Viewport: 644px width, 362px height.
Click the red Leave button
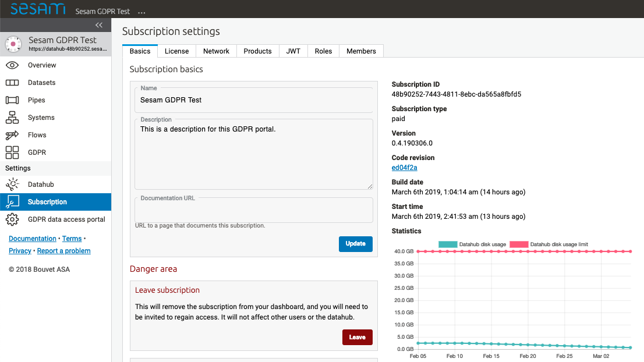(358, 338)
